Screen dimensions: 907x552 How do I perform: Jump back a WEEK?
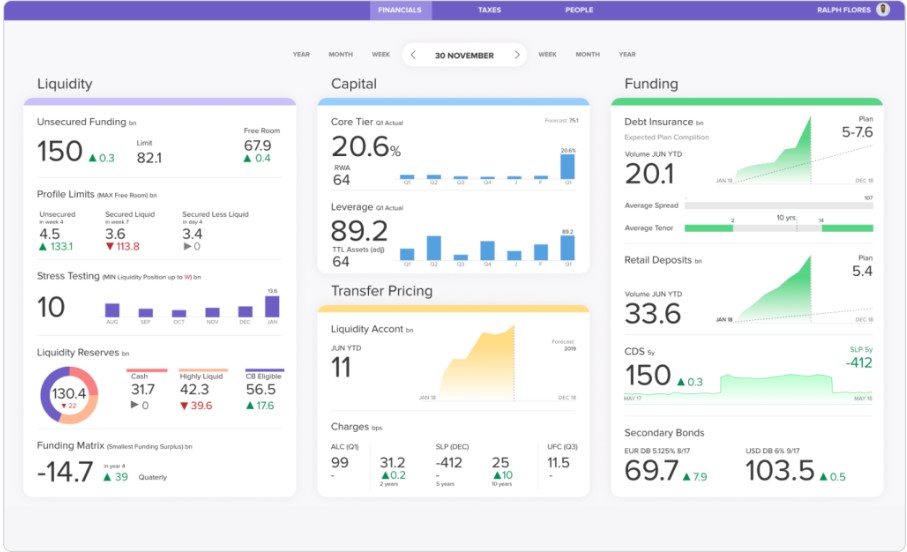[381, 54]
